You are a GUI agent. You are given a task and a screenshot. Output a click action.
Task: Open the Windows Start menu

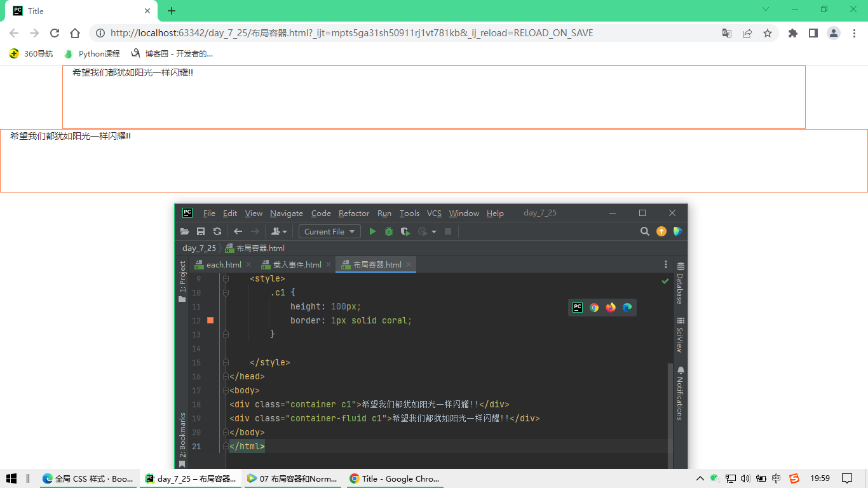pyautogui.click(x=11, y=478)
